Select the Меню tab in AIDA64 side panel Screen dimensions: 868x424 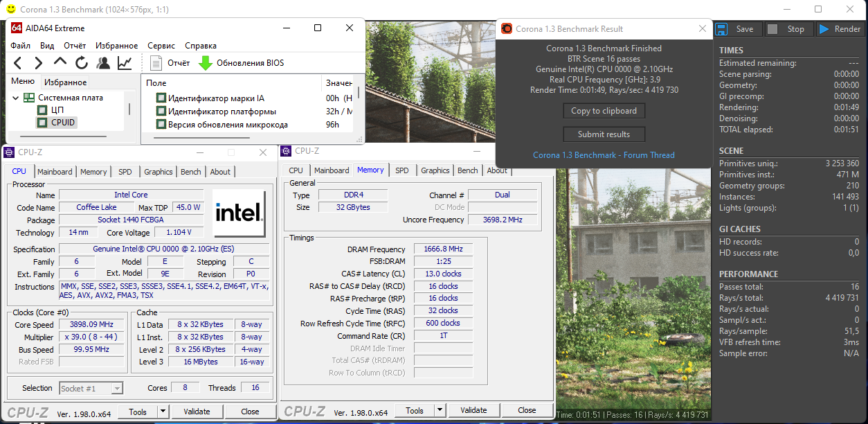[x=23, y=82]
